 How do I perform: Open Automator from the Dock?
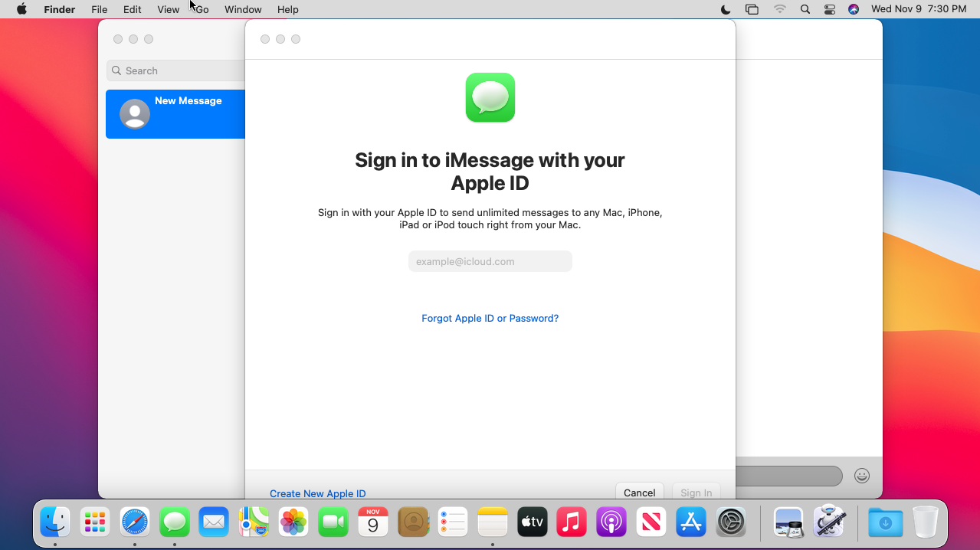[x=828, y=522]
